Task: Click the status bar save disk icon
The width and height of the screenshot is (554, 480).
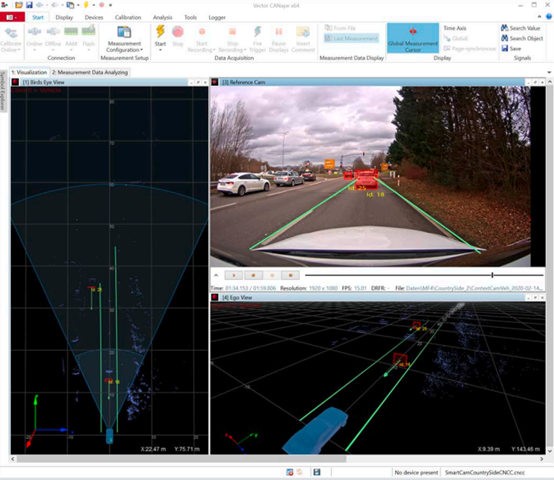Action: [x=317, y=472]
